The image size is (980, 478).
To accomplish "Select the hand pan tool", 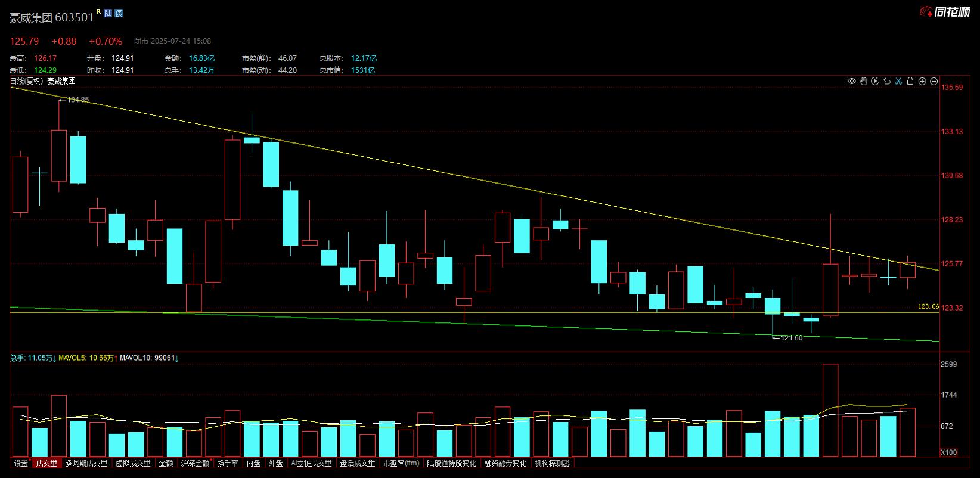I will tap(863, 81).
